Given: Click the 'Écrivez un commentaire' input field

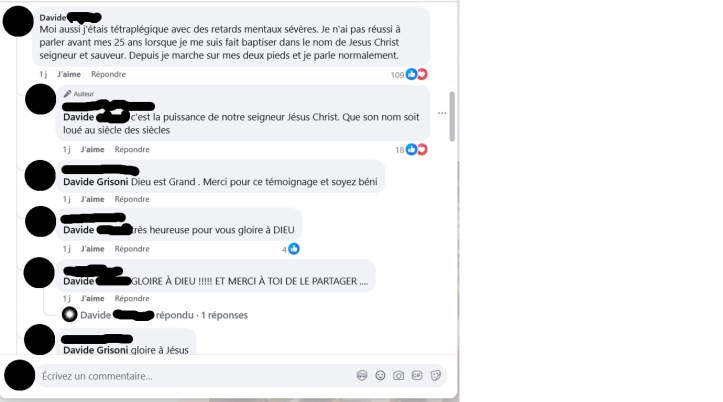Looking at the screenshot, I should click(196, 376).
